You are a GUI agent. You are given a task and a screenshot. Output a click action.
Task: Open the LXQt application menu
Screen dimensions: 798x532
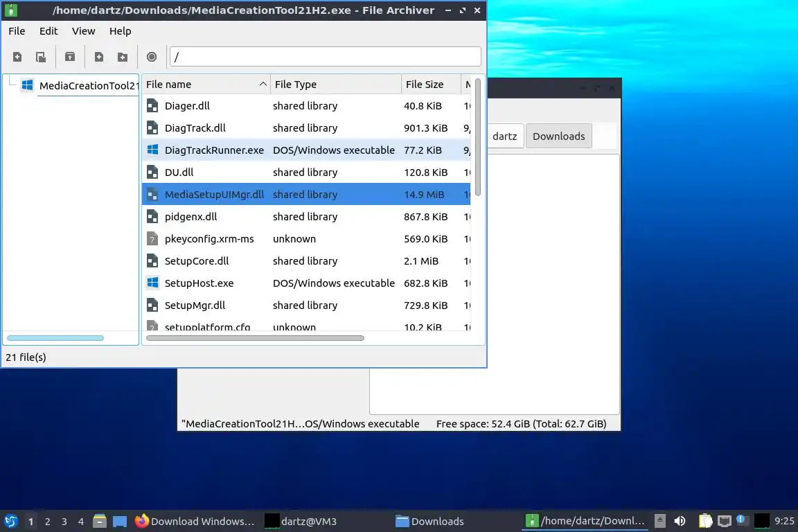(10, 522)
